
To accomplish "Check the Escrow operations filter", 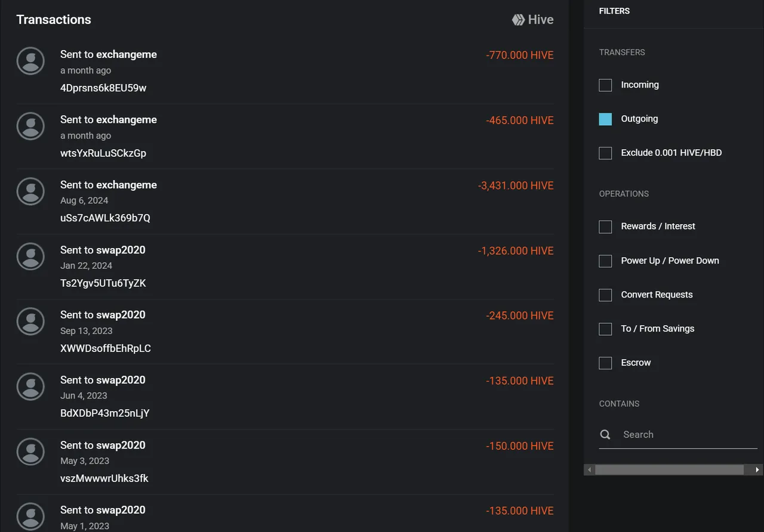I will tap(605, 363).
